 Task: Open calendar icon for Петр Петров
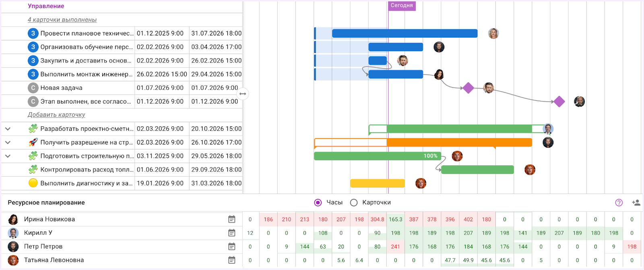click(231, 247)
